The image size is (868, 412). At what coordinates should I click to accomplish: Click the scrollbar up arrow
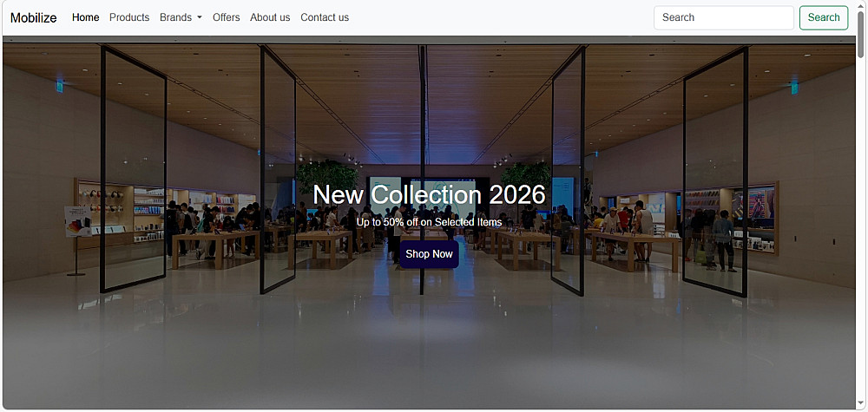(861, 5)
